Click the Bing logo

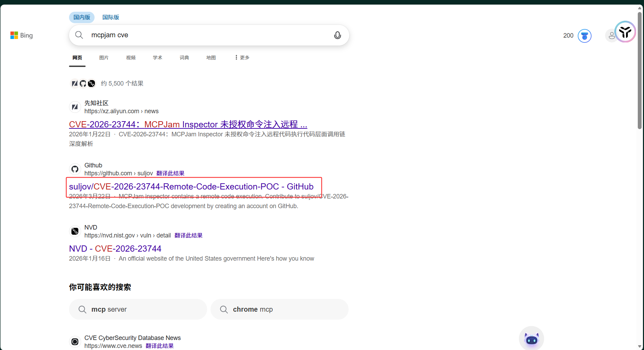21,35
